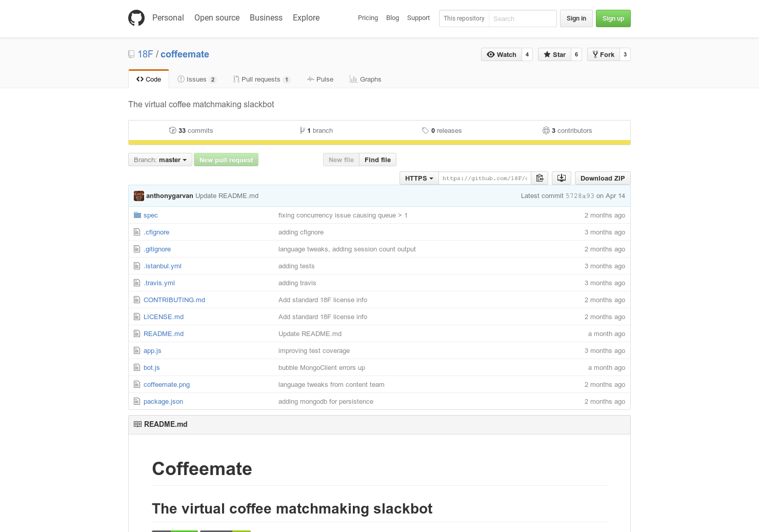Open the 0 releases link
This screenshot has width=759, height=532.
(x=442, y=130)
